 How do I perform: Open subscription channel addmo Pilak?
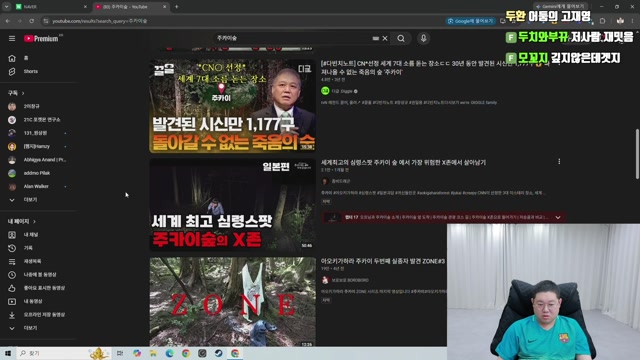click(x=29, y=173)
